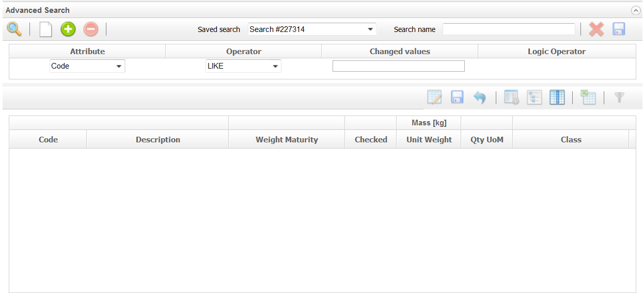Open the Saved search dropdown
Image resolution: width=644 pixels, height=293 pixels.
[312, 29]
